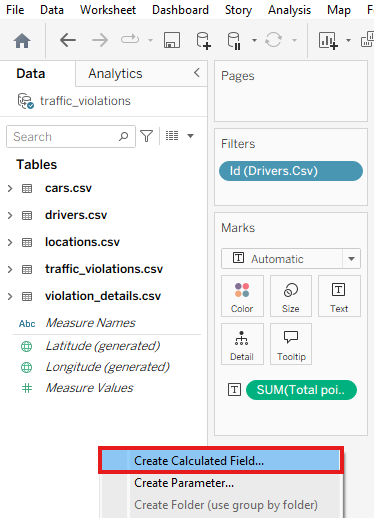Expand the violation_details.csv table
The width and height of the screenshot is (374, 518).
(10, 296)
